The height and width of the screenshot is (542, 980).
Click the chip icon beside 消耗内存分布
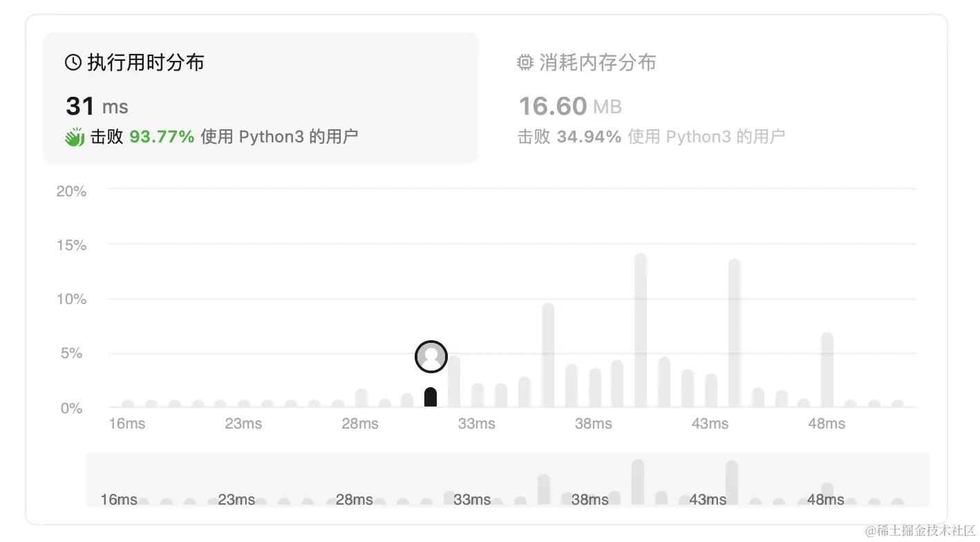[525, 63]
